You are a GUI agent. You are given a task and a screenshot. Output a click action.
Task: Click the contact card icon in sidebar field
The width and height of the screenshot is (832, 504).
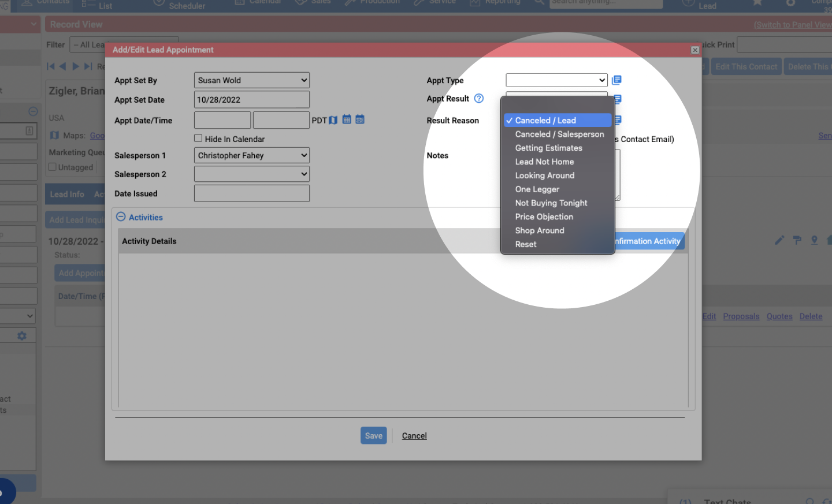pos(29,131)
